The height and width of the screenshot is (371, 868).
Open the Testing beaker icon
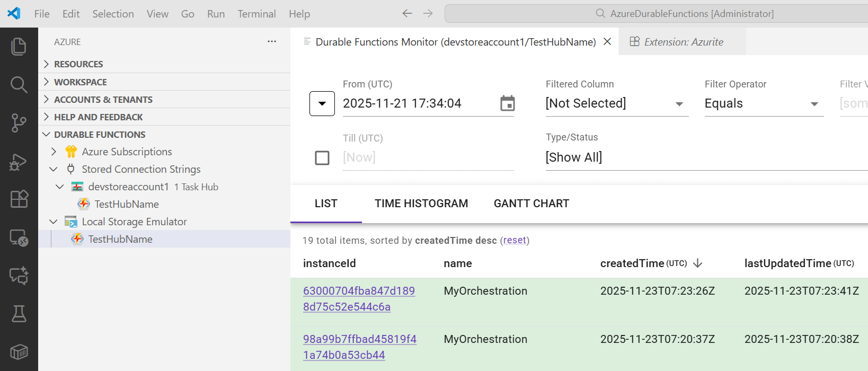point(19,314)
